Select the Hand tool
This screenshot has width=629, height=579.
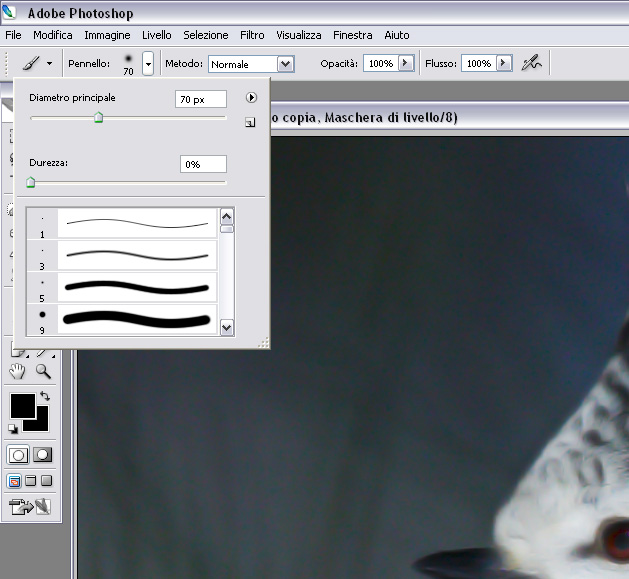pyautogui.click(x=17, y=372)
